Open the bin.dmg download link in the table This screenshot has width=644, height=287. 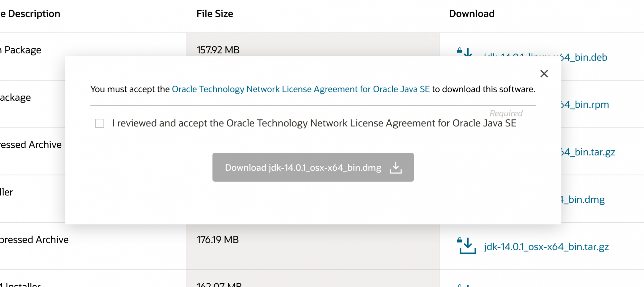[583, 199]
